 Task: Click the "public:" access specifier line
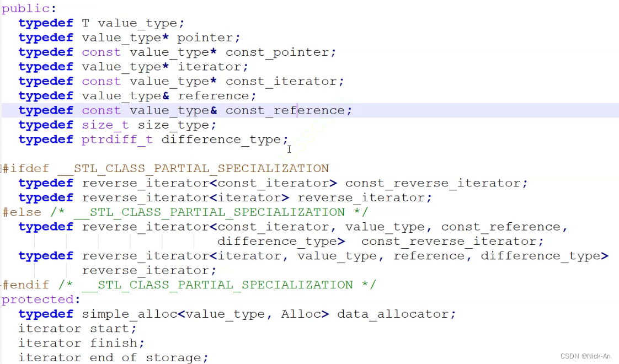29,9
